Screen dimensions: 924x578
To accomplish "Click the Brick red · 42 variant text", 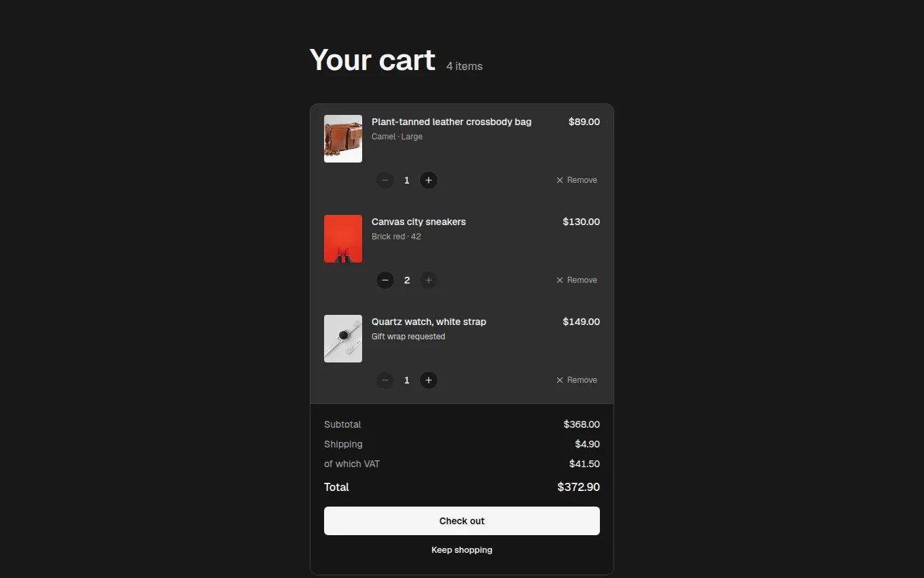I will (396, 237).
